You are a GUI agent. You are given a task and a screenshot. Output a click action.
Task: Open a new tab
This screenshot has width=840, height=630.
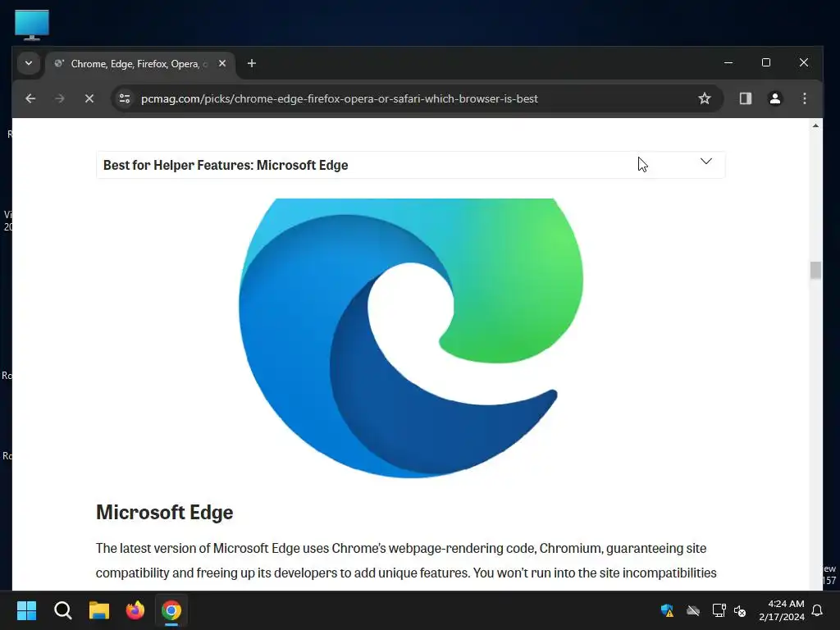click(252, 64)
